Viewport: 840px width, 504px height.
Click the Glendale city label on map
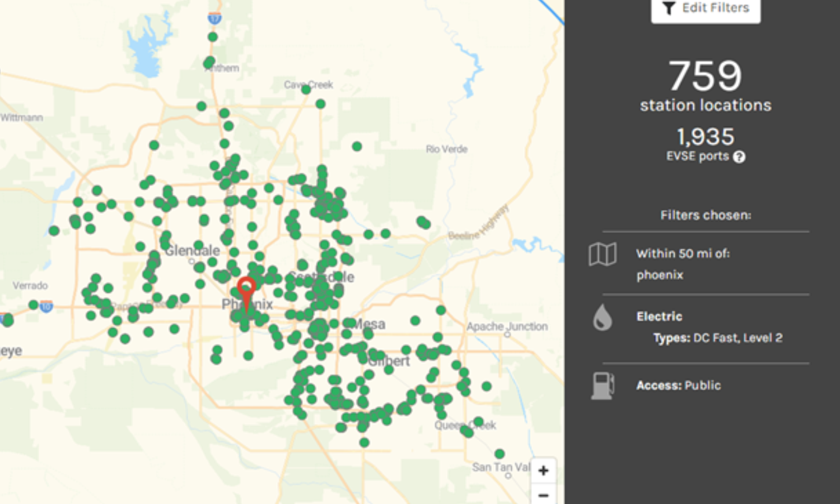pos(192,250)
